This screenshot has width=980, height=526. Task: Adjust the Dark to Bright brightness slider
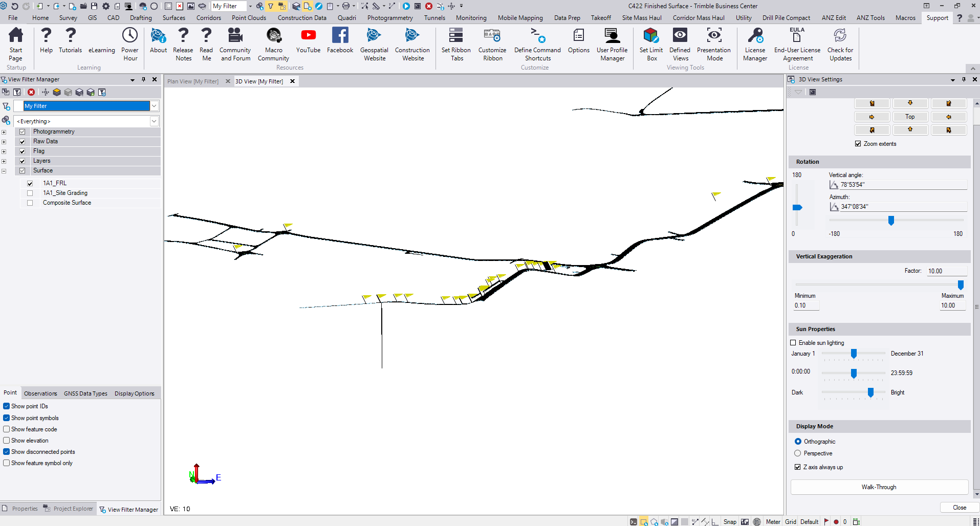870,393
